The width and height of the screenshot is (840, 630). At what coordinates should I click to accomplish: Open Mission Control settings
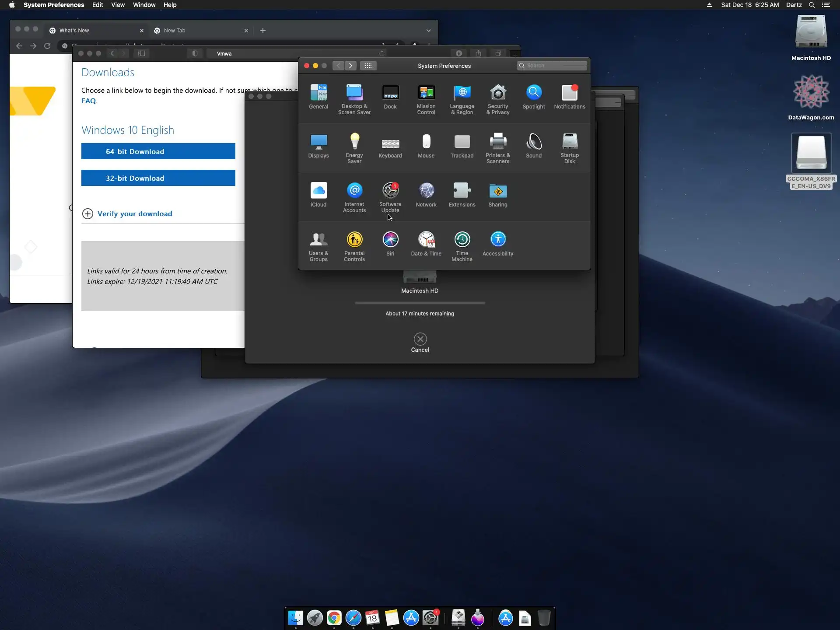[426, 93]
